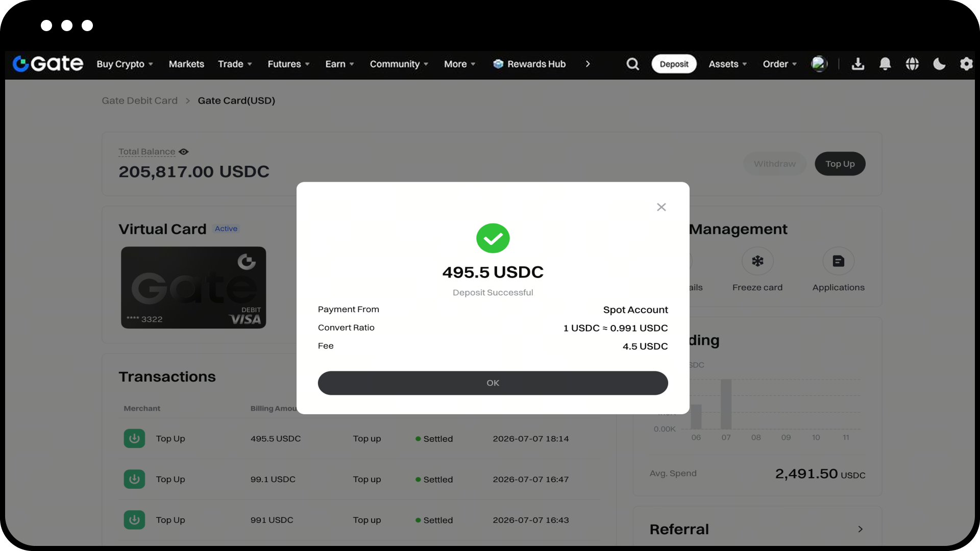Click the Merchant column header

tap(142, 408)
